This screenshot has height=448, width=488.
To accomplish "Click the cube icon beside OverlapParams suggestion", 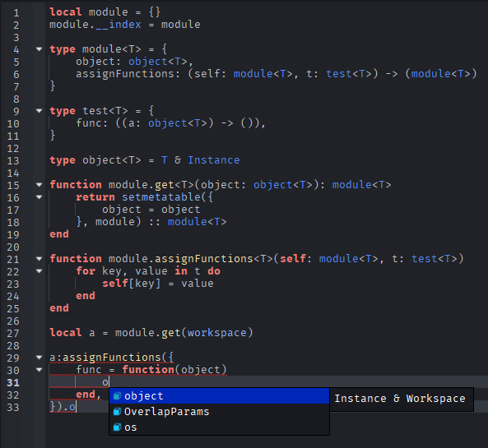I will click(117, 412).
